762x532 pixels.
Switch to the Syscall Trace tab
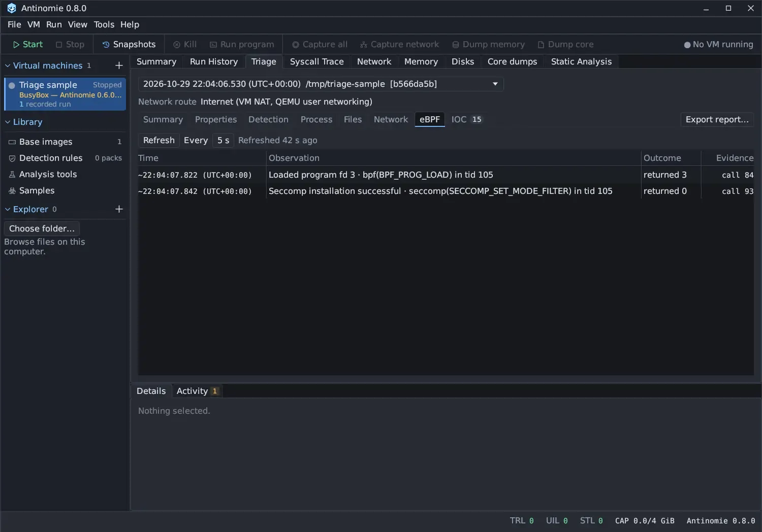[x=316, y=61]
